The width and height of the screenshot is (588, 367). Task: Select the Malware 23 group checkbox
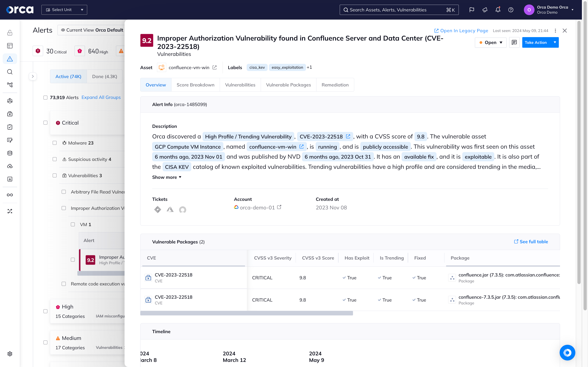(x=55, y=143)
